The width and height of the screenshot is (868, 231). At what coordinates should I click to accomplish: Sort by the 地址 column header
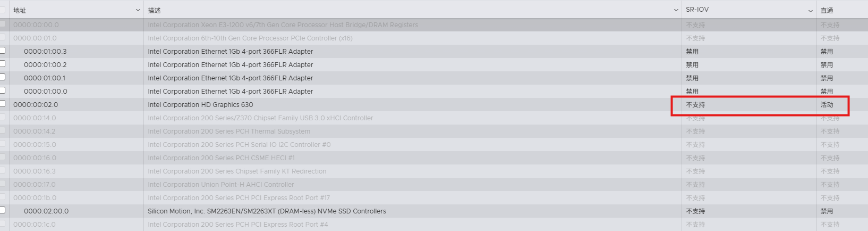[x=20, y=10]
